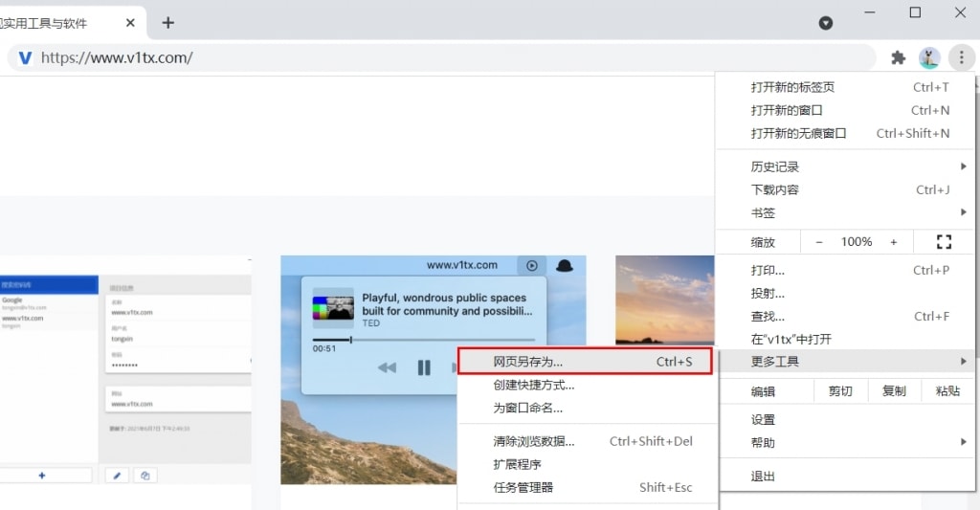980x510 pixels.
Task: Click the rewind button in player
Action: coord(387,367)
